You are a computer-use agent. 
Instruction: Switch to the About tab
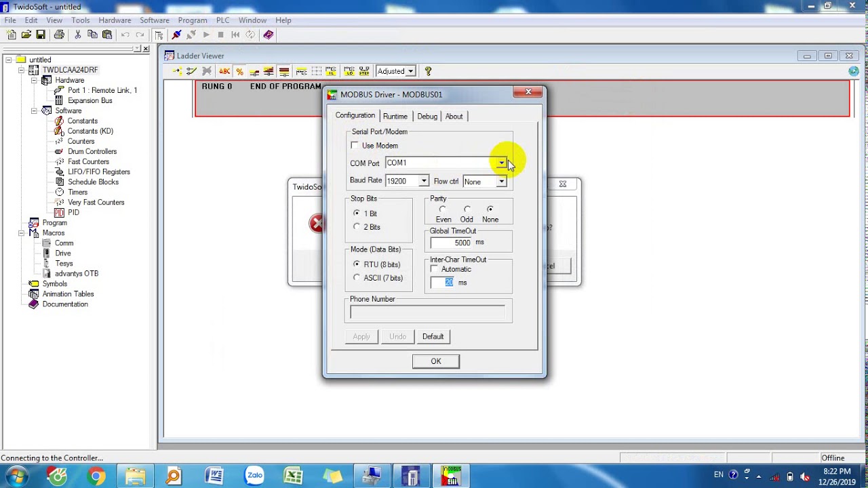[454, 117]
